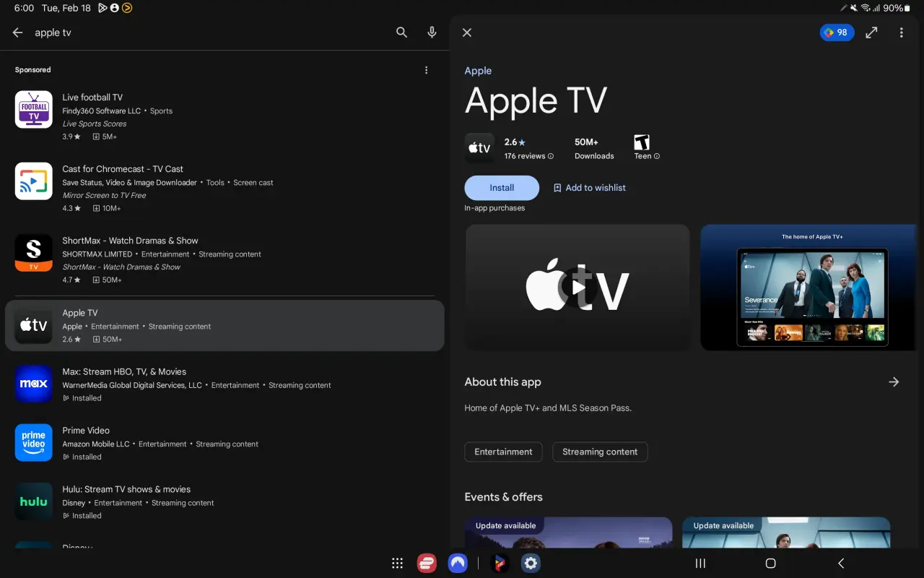The width and height of the screenshot is (924, 578).
Task: Close the Apple TV details panel
Action: 467,33
